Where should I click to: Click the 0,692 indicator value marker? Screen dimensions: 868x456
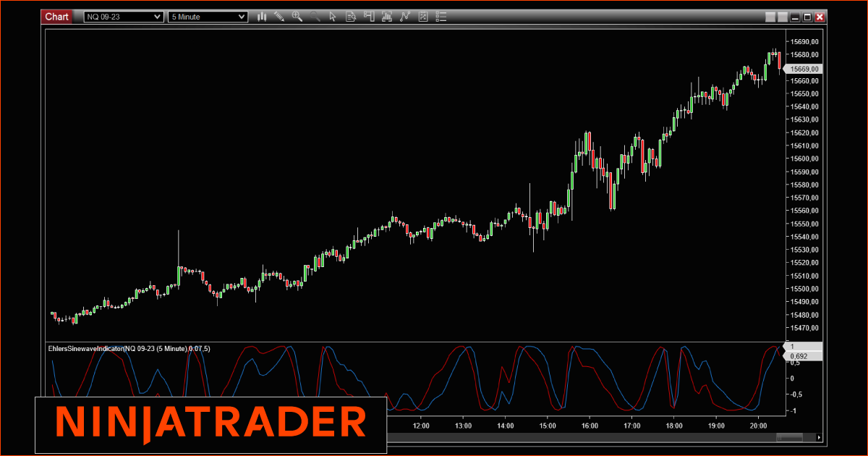pos(803,356)
